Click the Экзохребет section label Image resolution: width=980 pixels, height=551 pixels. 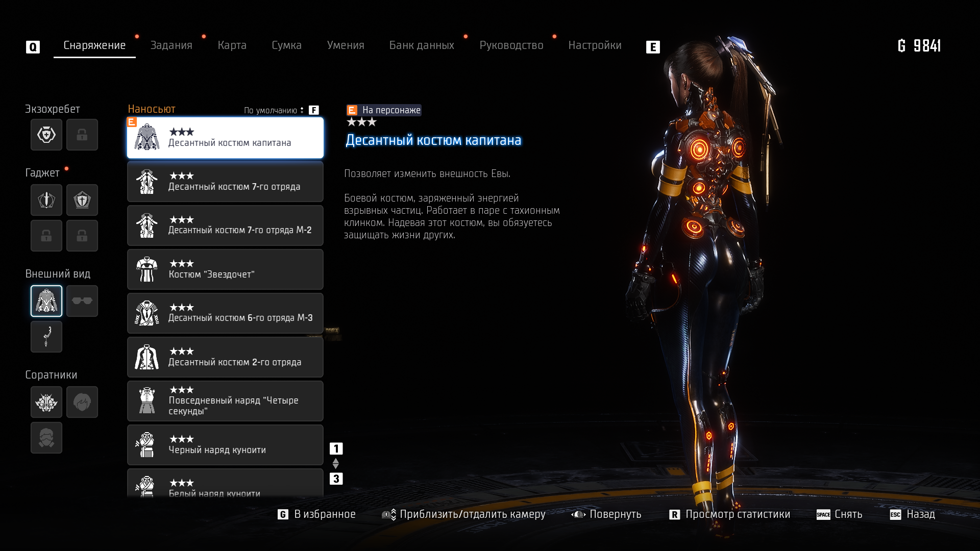coord(53,109)
